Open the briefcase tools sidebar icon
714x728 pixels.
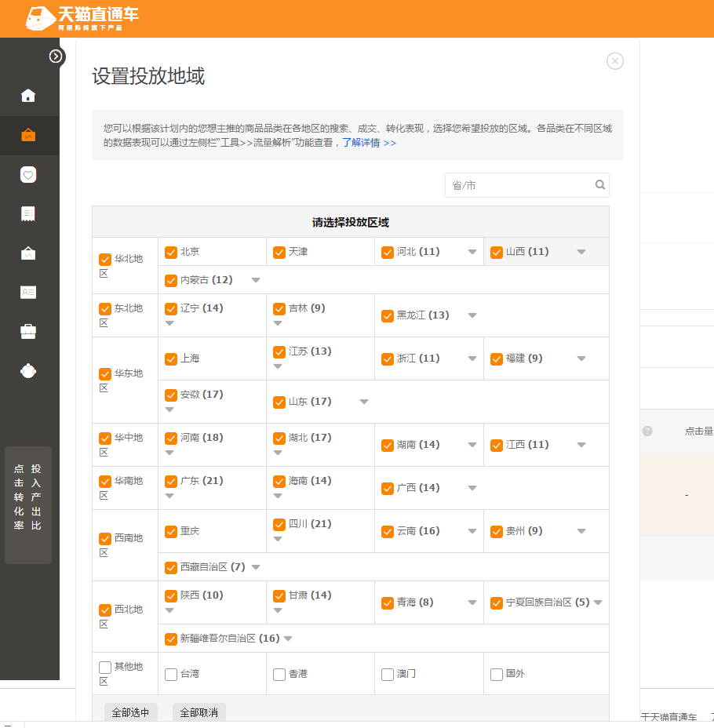(28, 331)
